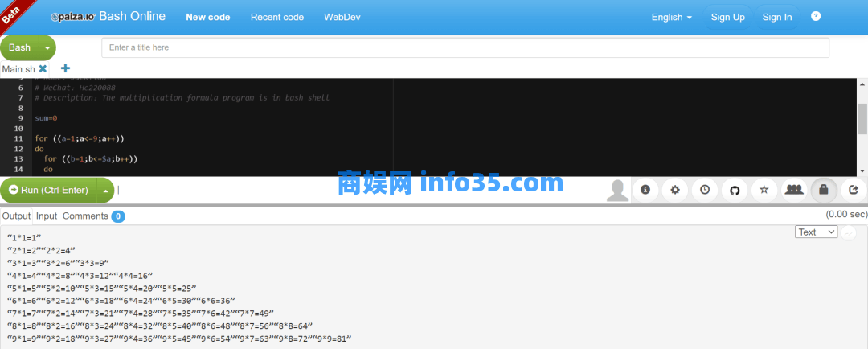Open the group collaborators icon
The height and width of the screenshot is (349, 868).
[794, 190]
